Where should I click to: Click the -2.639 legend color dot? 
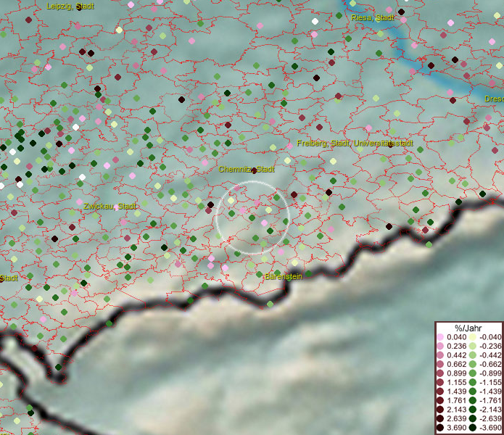click(x=473, y=418)
